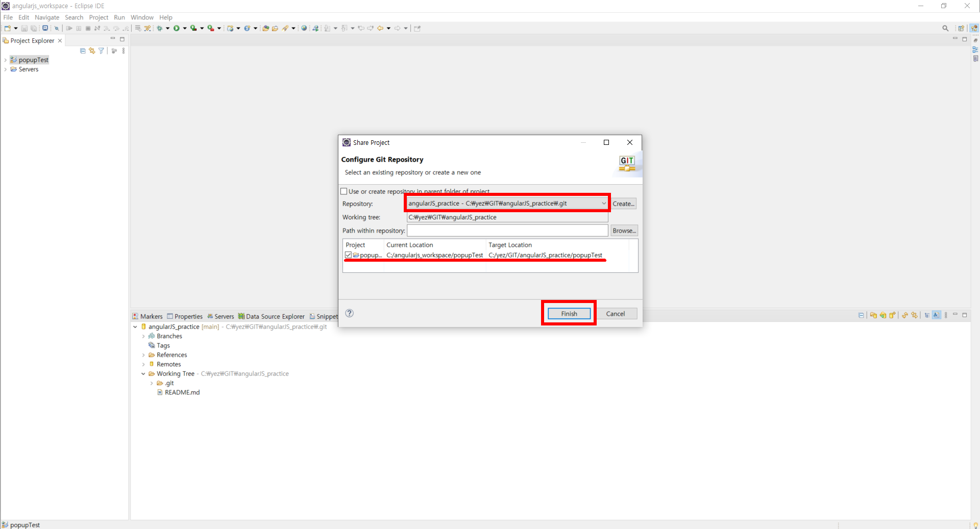Expand the Remotes node
The width and height of the screenshot is (980, 529).
(x=143, y=364)
